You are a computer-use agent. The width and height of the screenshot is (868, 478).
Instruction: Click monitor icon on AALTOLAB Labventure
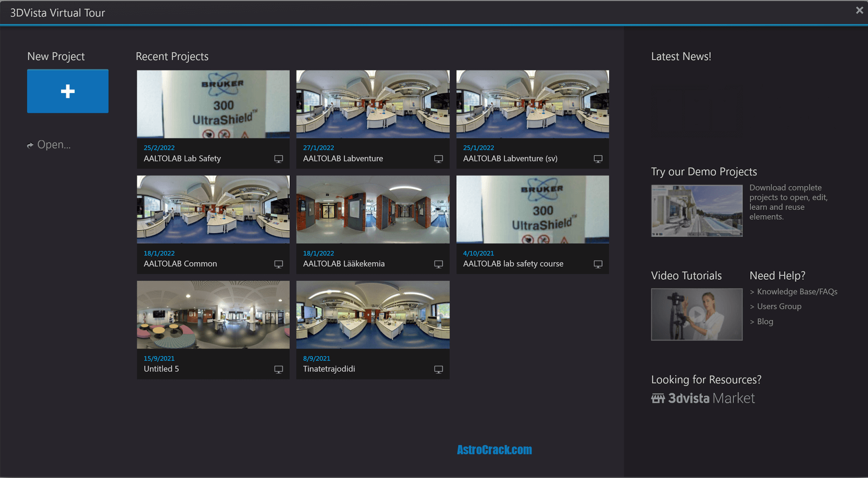[438, 159]
